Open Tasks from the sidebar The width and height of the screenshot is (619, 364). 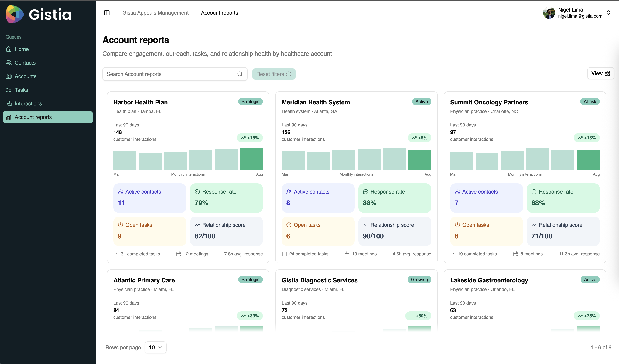tap(48, 90)
